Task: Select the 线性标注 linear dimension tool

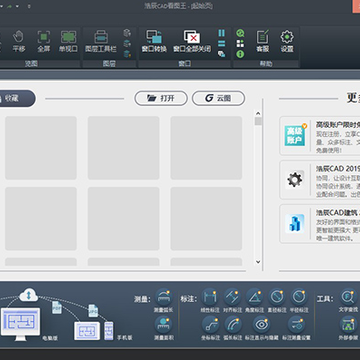Action: pos(210,300)
